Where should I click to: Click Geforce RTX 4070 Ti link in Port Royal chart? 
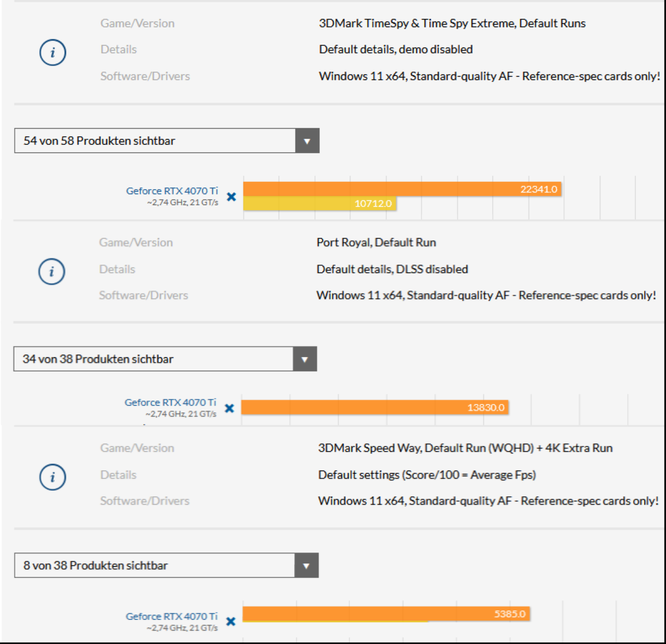click(171, 402)
